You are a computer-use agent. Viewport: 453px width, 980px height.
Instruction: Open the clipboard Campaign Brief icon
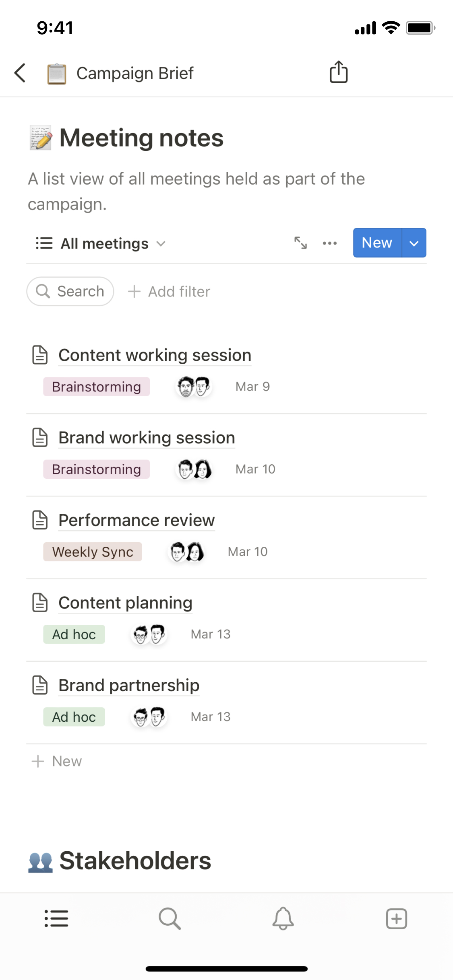(x=57, y=74)
